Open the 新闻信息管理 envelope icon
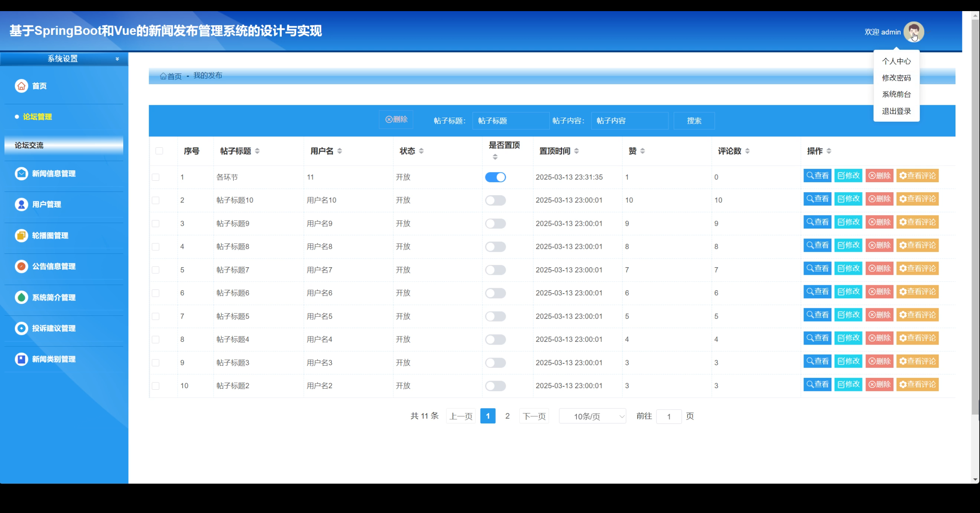The height and width of the screenshot is (513, 980). [x=21, y=173]
